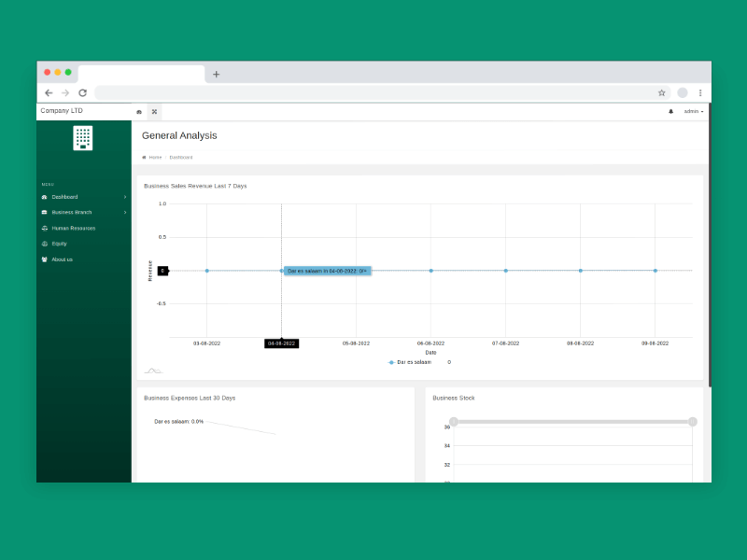Click the Equity sidebar icon
The height and width of the screenshot is (560, 747).
(x=44, y=244)
